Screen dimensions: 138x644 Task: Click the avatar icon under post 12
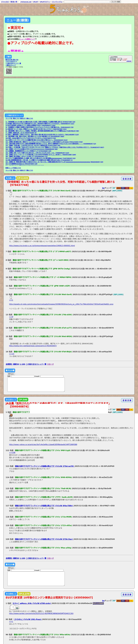coord(11,297)
